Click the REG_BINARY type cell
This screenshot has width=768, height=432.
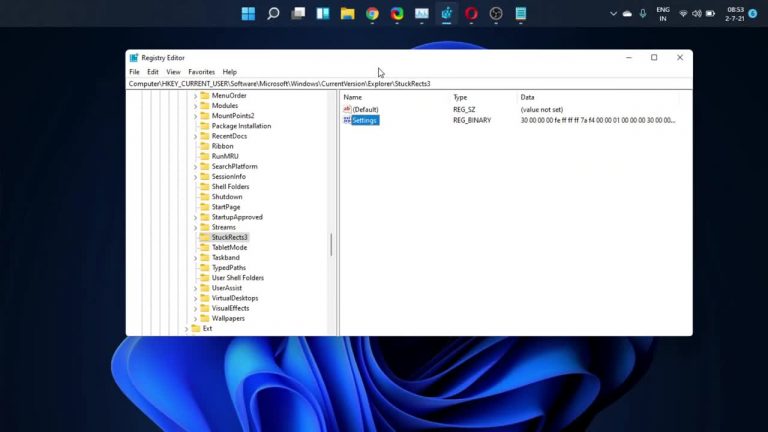pyautogui.click(x=472, y=120)
